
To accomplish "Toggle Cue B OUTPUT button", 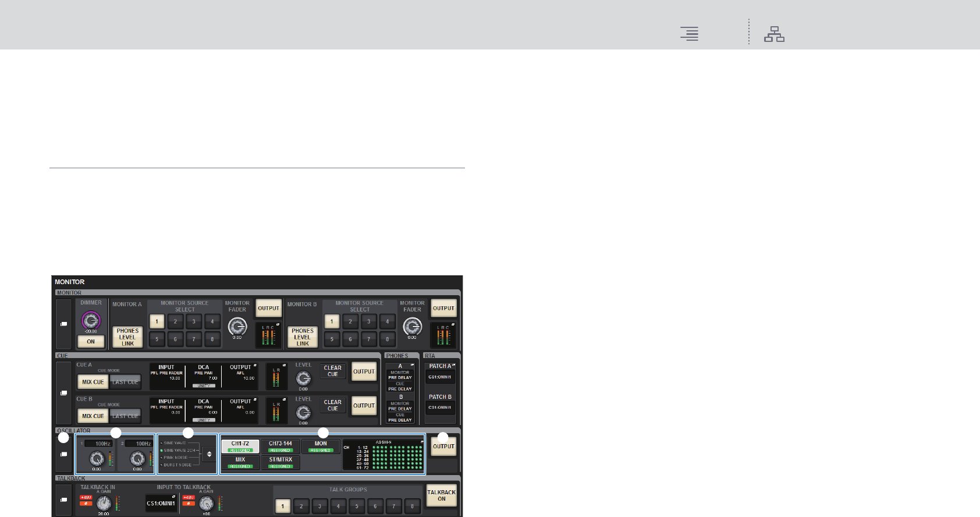I will pyautogui.click(x=364, y=406).
